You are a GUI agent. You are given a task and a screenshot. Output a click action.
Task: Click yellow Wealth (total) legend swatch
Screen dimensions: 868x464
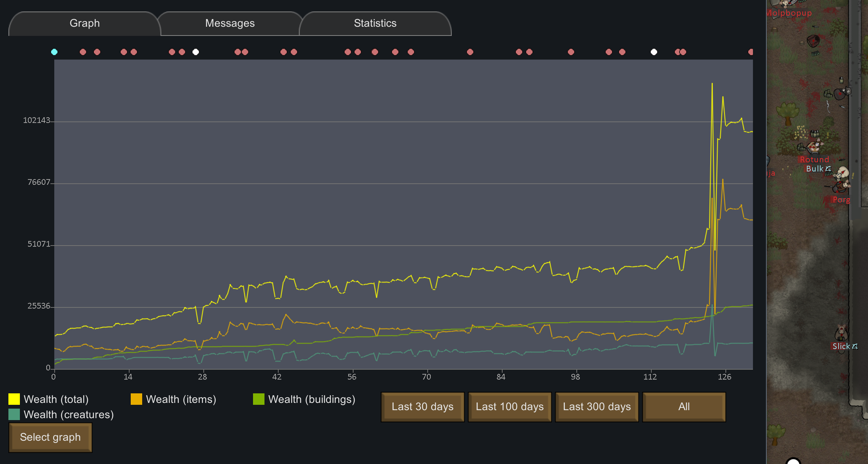click(x=14, y=399)
